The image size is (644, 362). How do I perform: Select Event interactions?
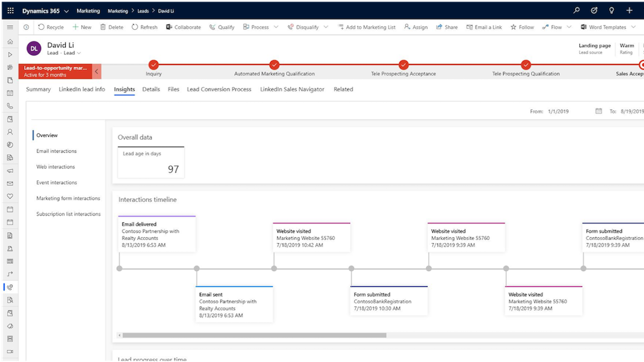pos(56,183)
